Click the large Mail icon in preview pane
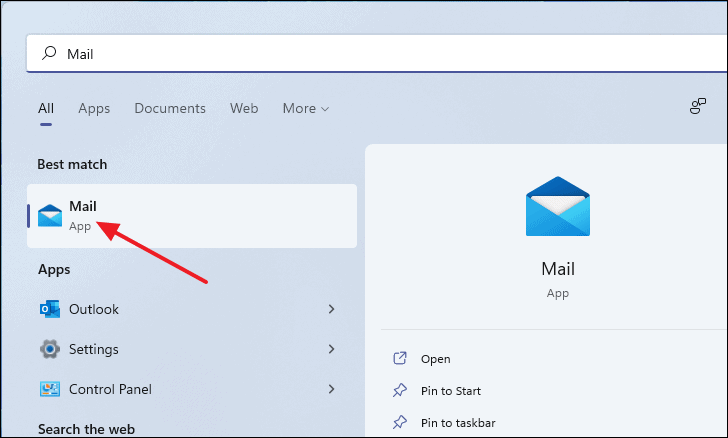728x438 pixels. tap(558, 206)
